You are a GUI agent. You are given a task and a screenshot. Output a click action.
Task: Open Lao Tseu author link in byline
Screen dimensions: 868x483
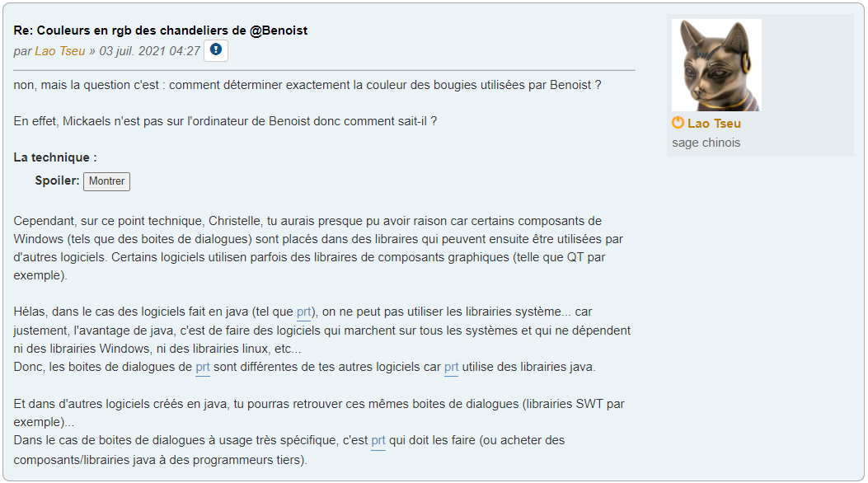(x=59, y=51)
